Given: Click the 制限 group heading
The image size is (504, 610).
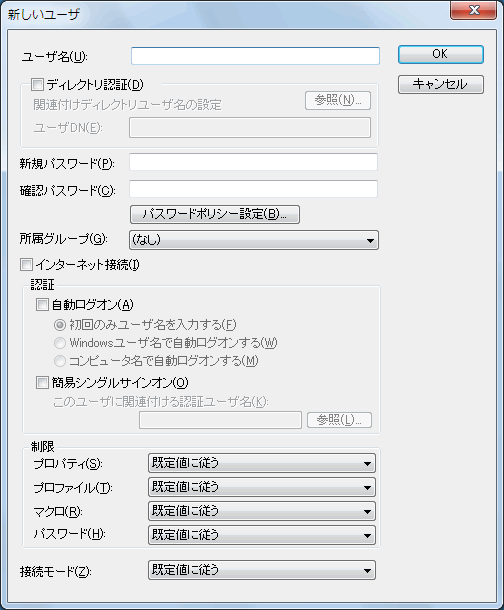Looking at the screenshot, I should pos(43,447).
